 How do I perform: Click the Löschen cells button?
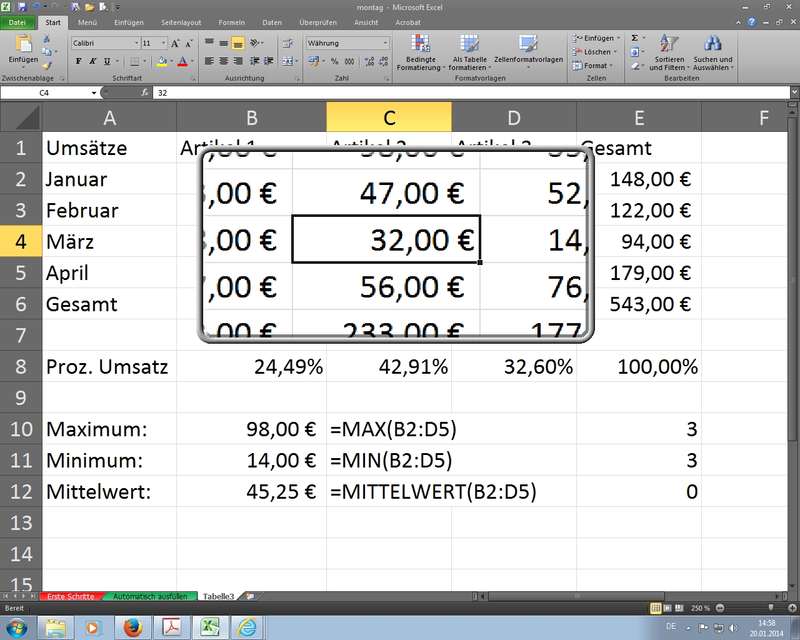point(596,52)
